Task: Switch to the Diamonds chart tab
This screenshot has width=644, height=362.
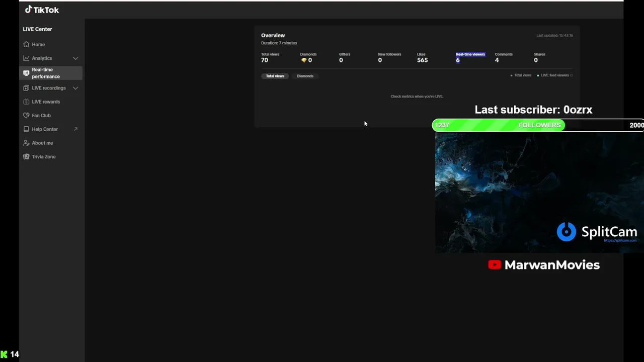Action: (x=305, y=76)
